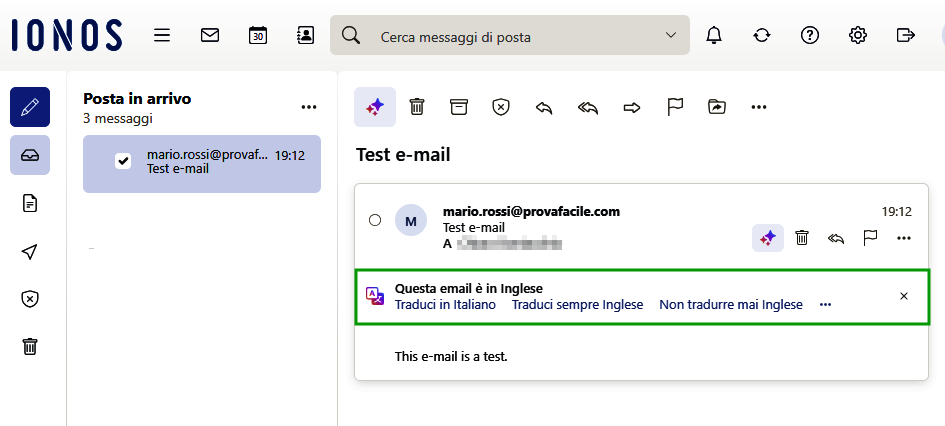The image size is (945, 426).
Task: Open notifications bell
Action: 714,36
